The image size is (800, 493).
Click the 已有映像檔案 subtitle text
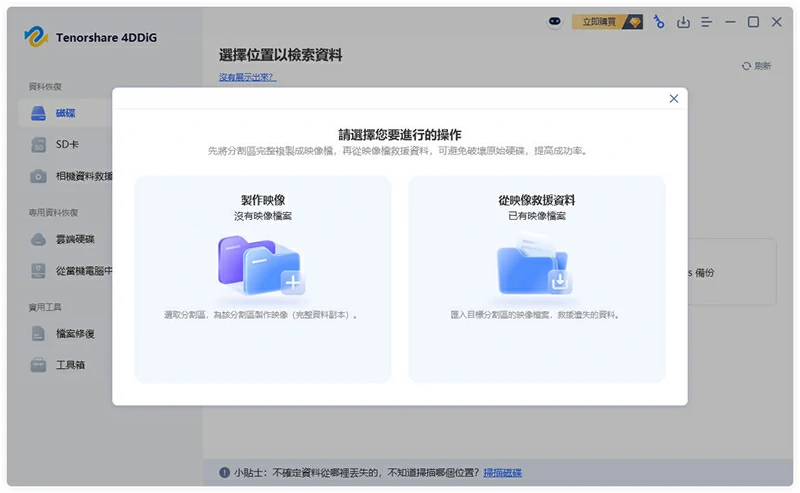point(537,216)
